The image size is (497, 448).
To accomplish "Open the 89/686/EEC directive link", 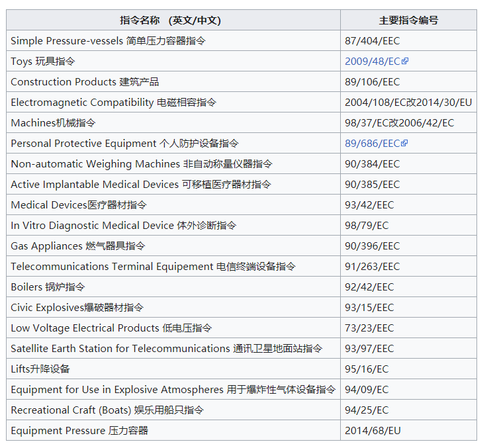I will coord(372,144).
